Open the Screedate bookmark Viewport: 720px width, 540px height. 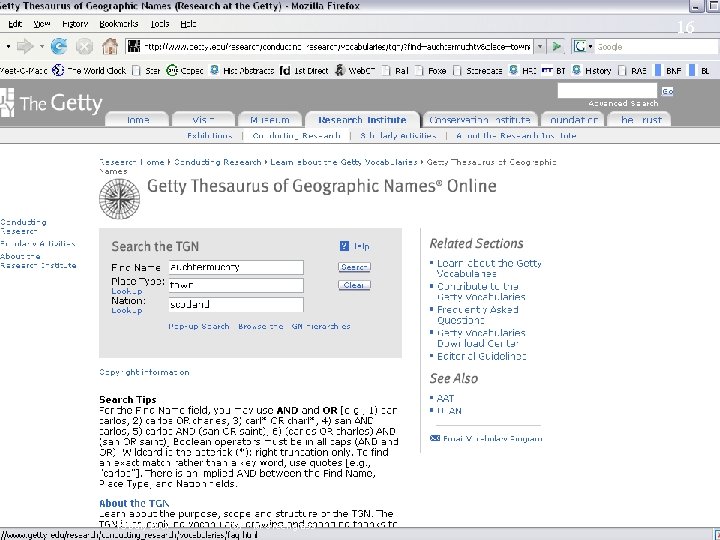(x=478, y=71)
